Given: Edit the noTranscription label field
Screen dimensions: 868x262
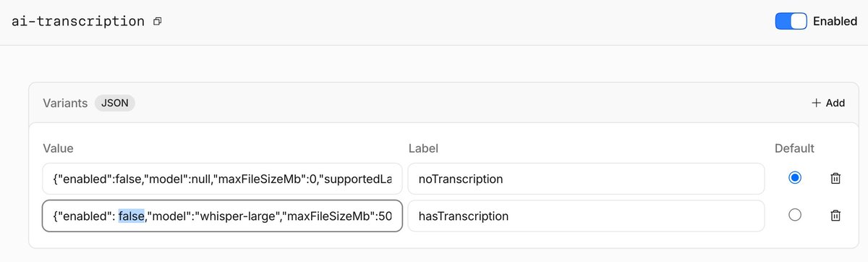Looking at the screenshot, I should tap(586, 179).
